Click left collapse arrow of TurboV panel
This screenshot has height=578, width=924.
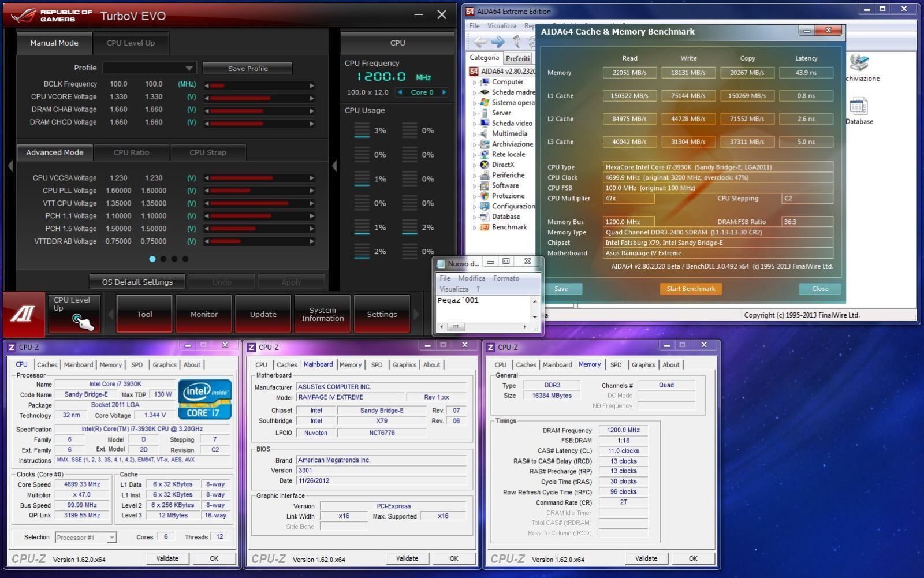[10, 166]
